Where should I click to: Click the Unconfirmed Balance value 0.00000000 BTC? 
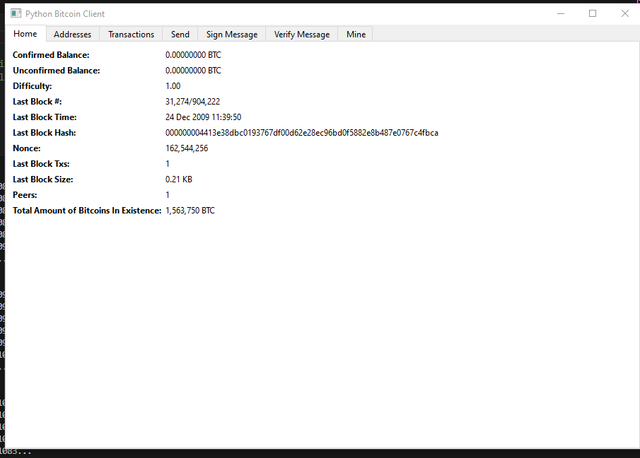pos(193,70)
